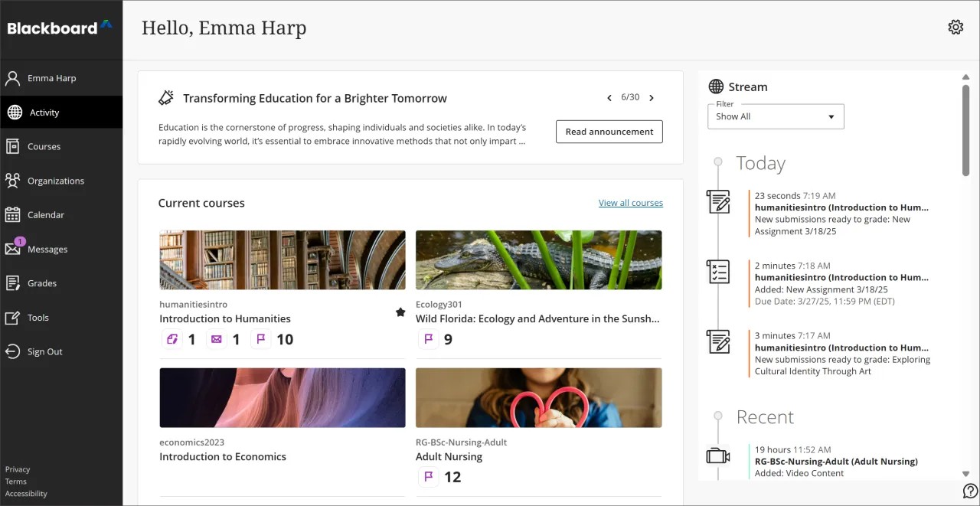Viewport: 980px width, 506px height.
Task: Open discussions icon on Introduction to Humanities
Action: [x=171, y=338]
